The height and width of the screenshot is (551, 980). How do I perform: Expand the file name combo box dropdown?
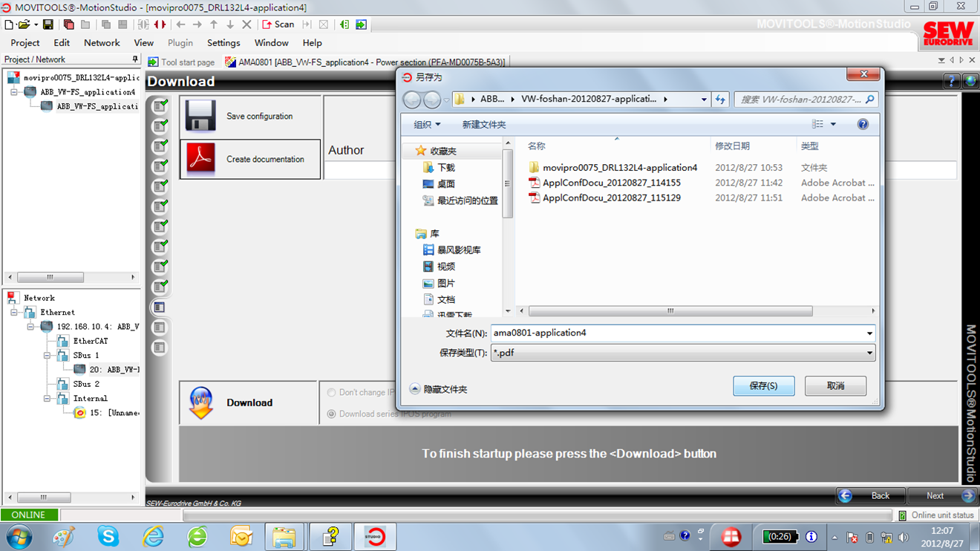(x=869, y=333)
